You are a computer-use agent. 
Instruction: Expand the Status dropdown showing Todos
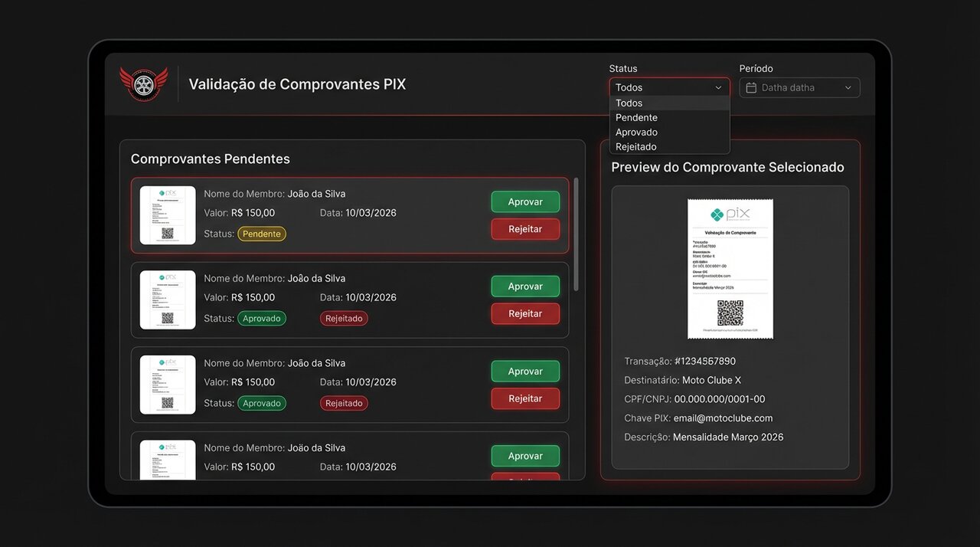(x=668, y=88)
